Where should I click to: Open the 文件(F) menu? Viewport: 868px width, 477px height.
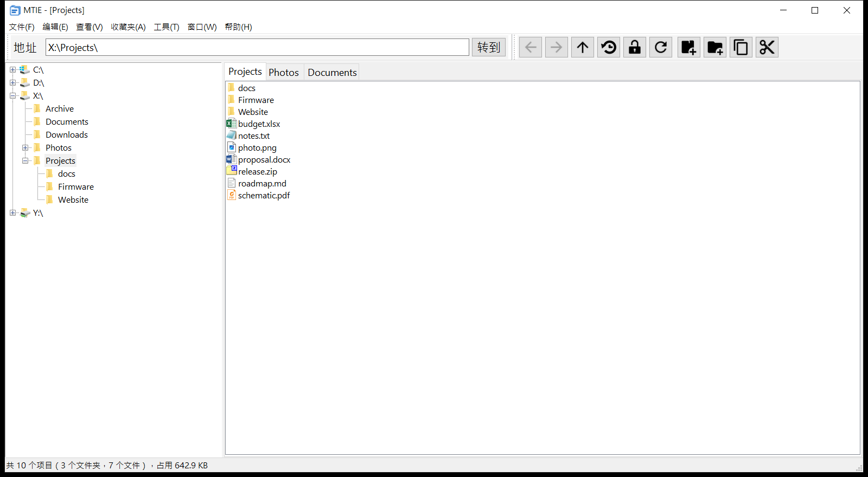tap(22, 27)
